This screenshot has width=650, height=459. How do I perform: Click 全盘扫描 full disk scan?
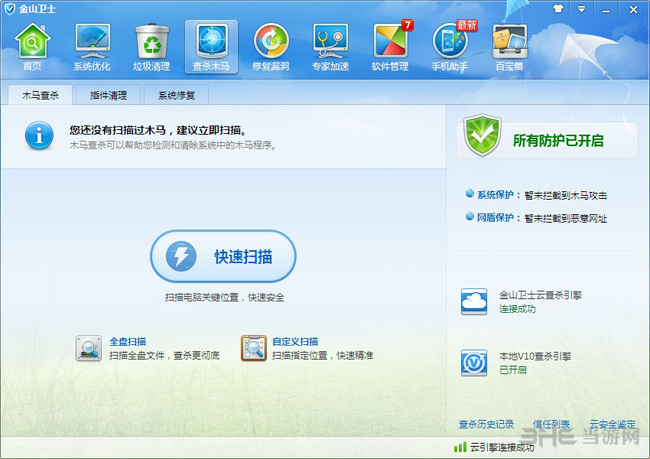(127, 341)
